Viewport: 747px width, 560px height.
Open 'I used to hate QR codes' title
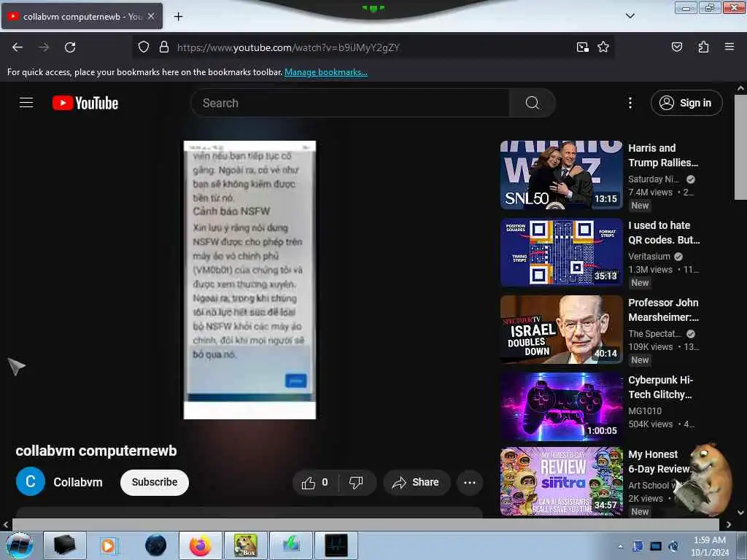click(x=664, y=233)
